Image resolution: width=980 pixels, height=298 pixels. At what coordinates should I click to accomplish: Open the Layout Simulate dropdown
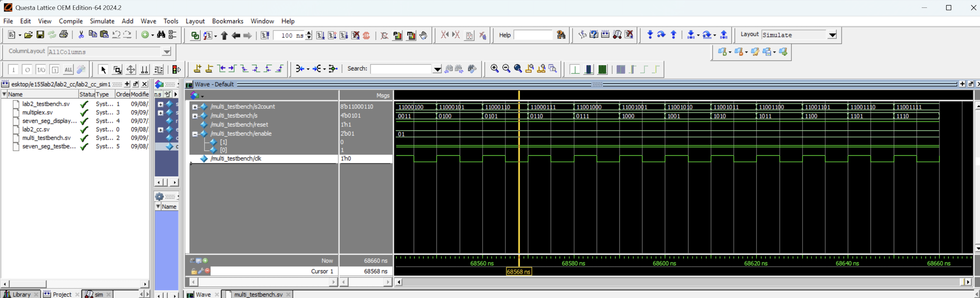pyautogui.click(x=832, y=35)
